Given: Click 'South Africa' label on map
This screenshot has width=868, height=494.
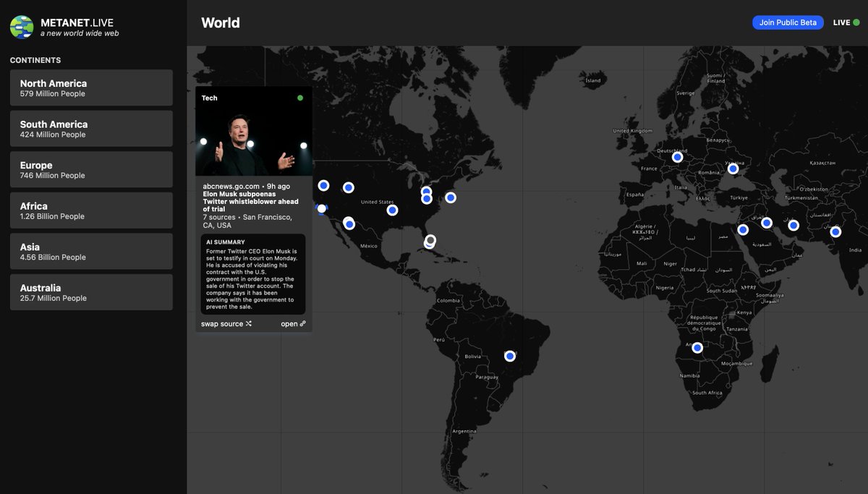Looking at the screenshot, I should tap(707, 393).
